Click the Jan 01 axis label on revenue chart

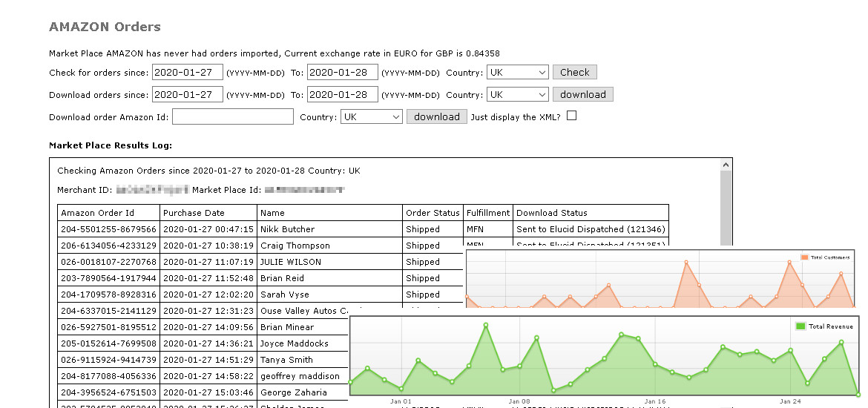[400, 401]
